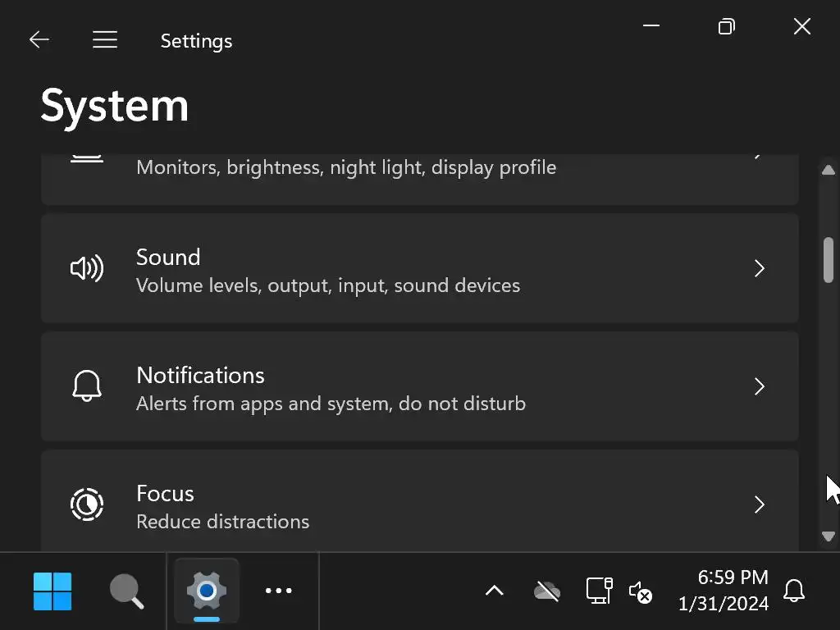
Task: Click the Settings gear in taskbar
Action: pos(207,591)
